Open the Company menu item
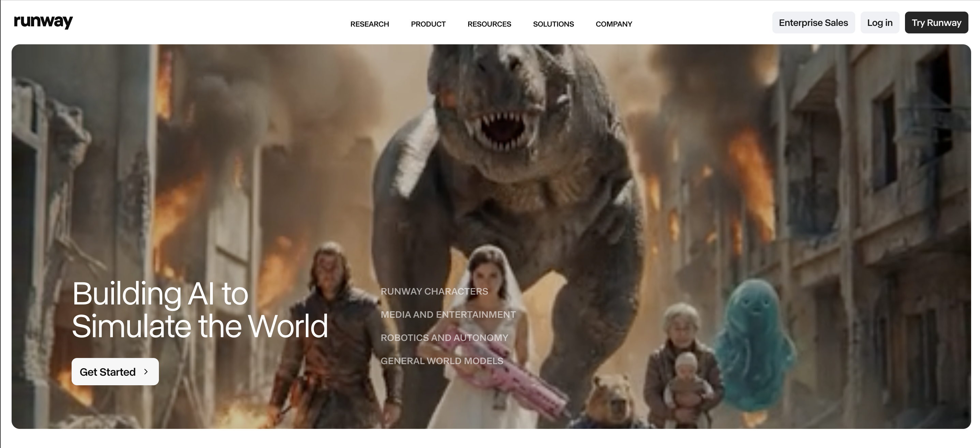 click(x=614, y=24)
